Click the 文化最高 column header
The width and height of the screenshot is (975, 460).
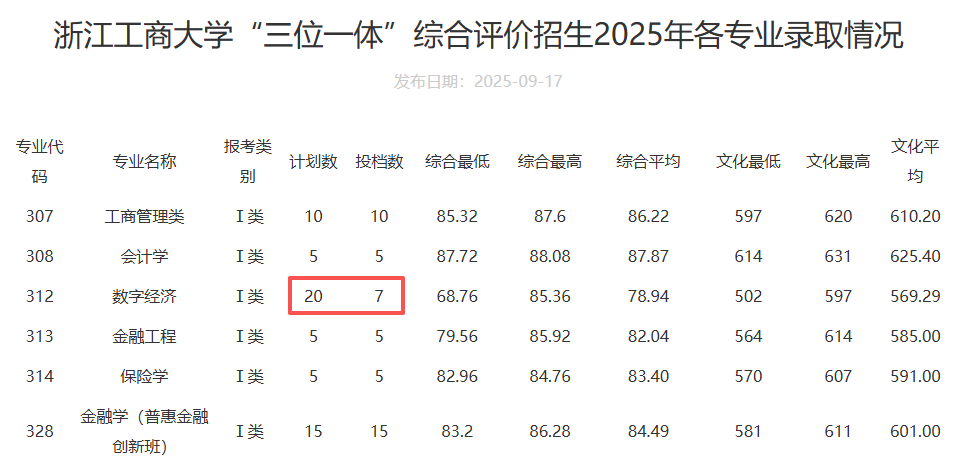[838, 162]
